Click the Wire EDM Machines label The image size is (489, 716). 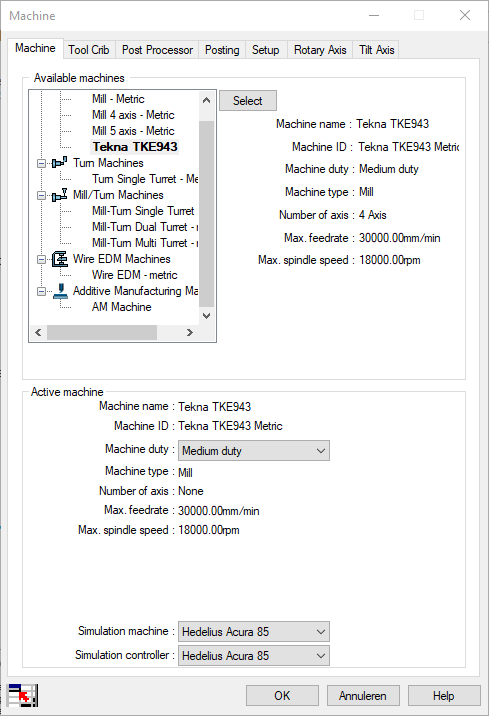[121, 259]
